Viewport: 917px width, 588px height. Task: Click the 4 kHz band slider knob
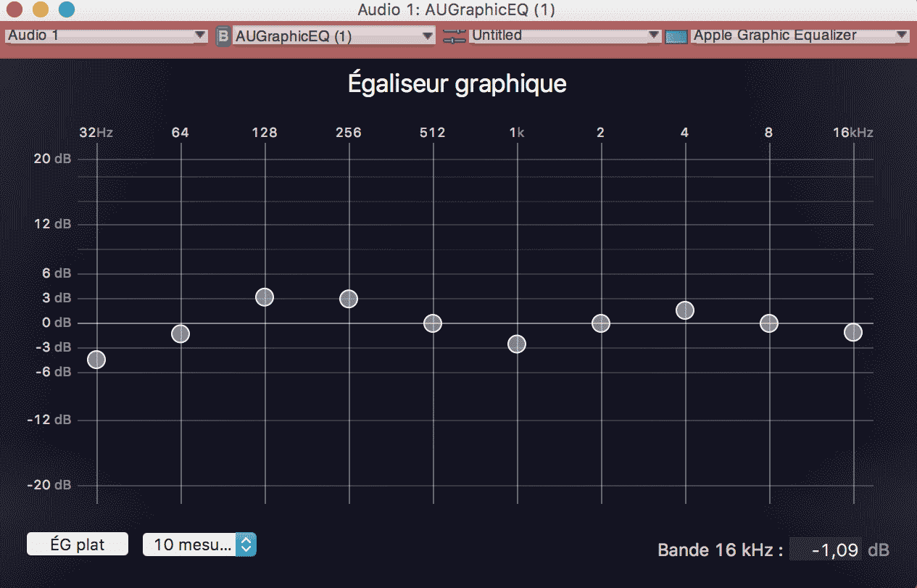point(685,310)
